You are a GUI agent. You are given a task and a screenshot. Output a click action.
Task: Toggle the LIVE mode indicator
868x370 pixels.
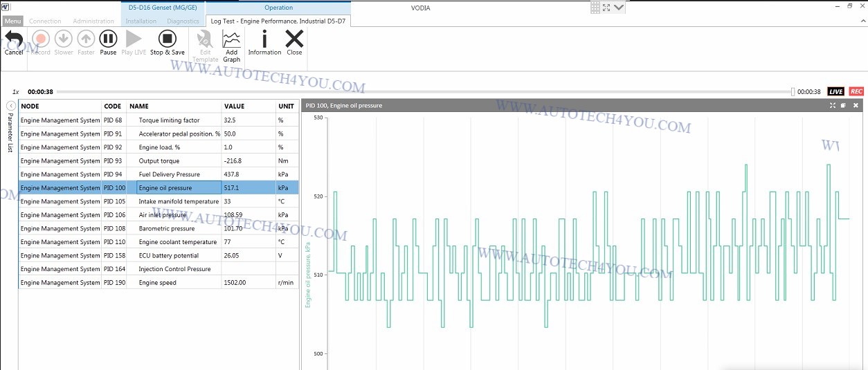tap(836, 92)
